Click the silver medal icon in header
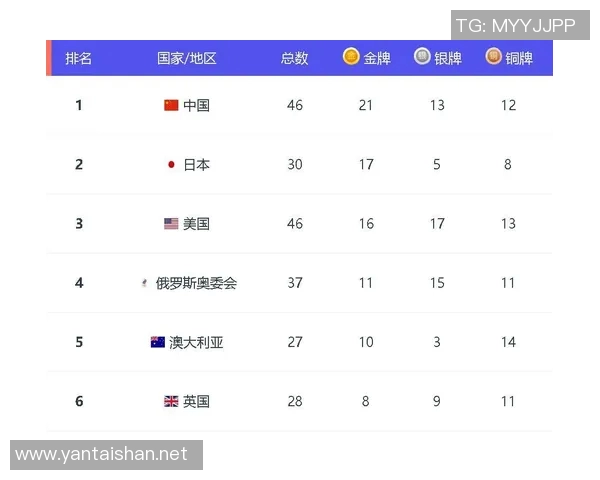600x480 pixels. click(x=422, y=57)
